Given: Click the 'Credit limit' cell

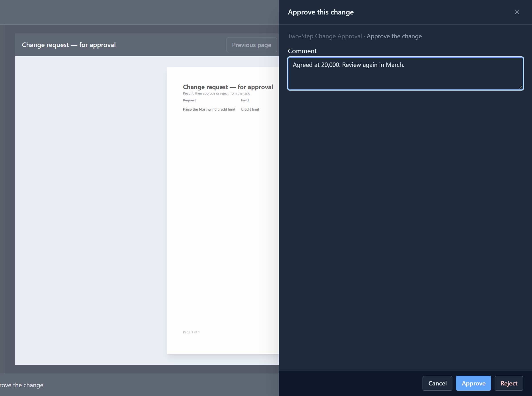Looking at the screenshot, I should pyautogui.click(x=250, y=109).
